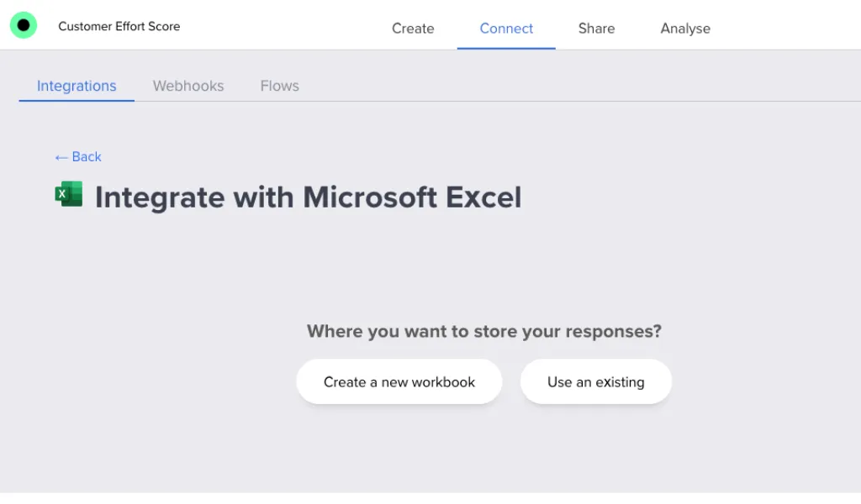Click the Microsoft Excel icon next to heading

69,193
